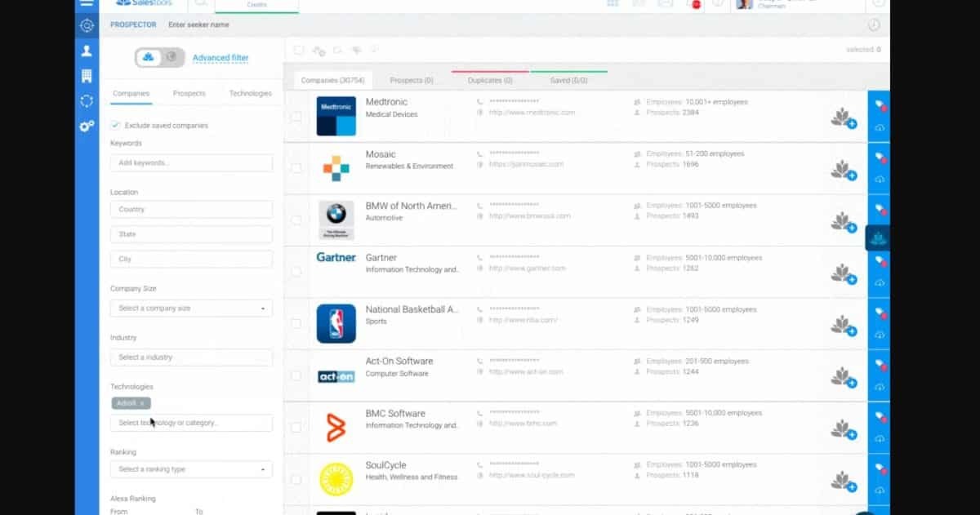This screenshot has width=980, height=515.
Task: Open the Select a industry dropdown
Action: (191, 357)
